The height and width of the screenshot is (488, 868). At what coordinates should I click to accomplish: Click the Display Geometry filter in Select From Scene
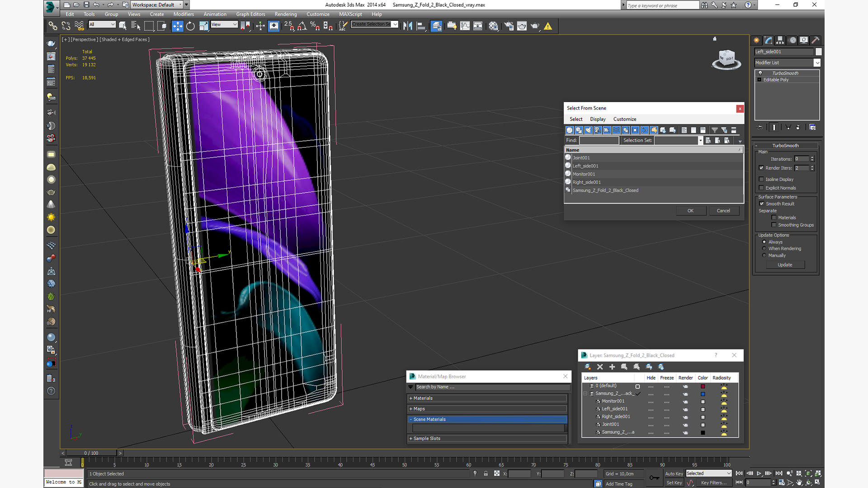click(569, 130)
